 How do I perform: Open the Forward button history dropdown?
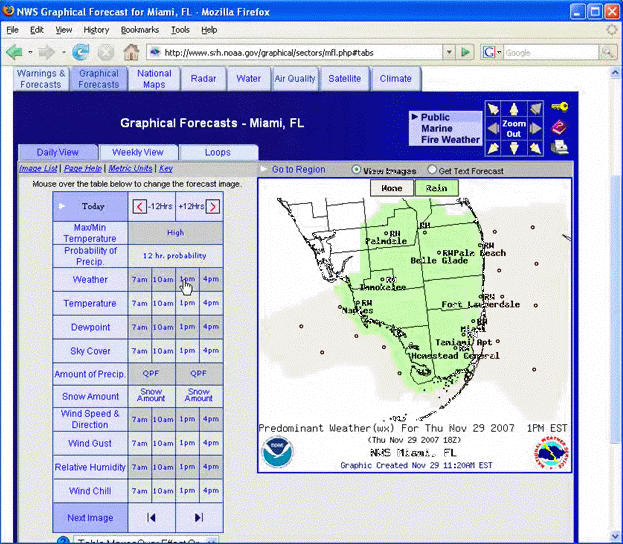tap(63, 52)
